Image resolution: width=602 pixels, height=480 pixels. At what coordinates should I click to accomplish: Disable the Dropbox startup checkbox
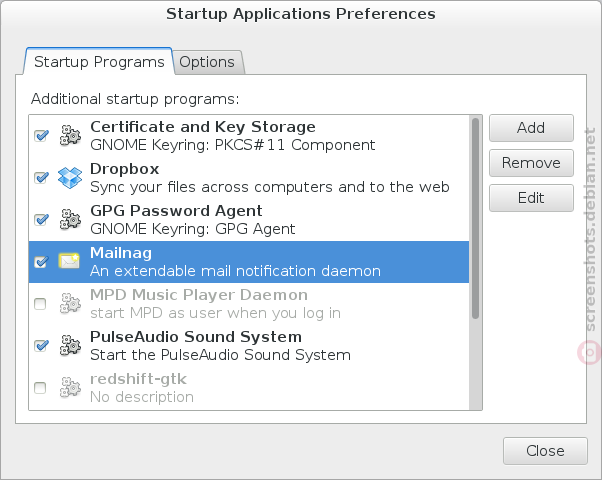[41, 178]
